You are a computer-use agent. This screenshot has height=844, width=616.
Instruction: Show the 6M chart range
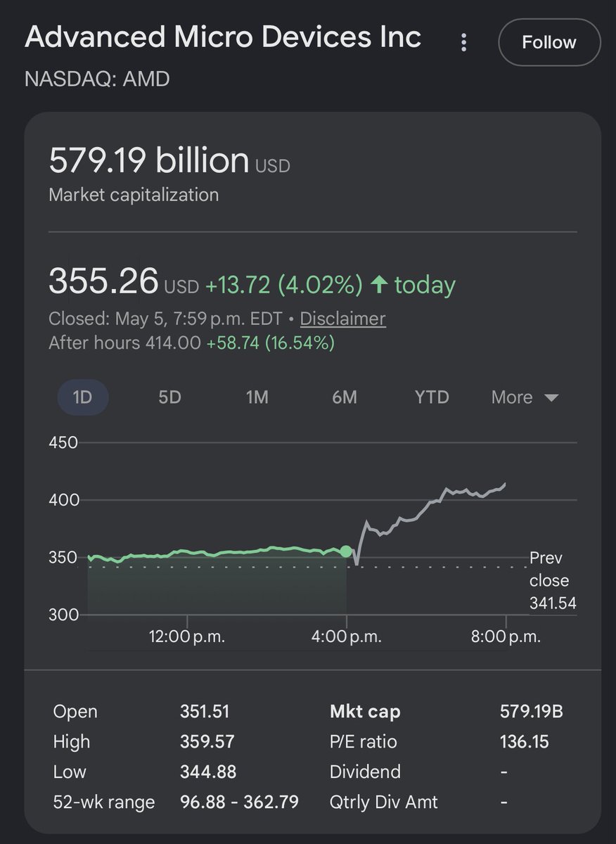tap(345, 397)
